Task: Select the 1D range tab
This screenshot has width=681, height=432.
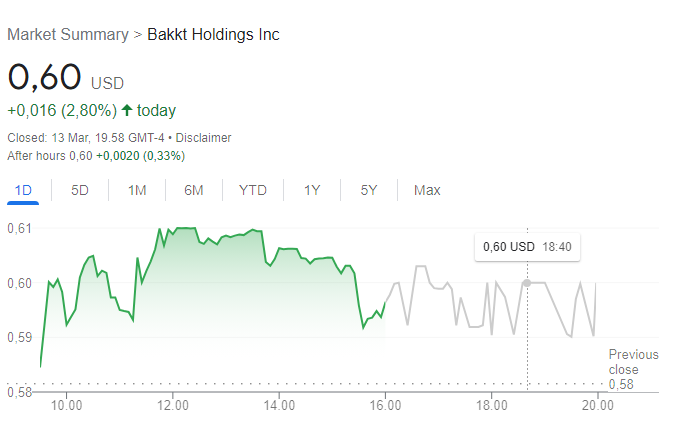Action: [23, 190]
